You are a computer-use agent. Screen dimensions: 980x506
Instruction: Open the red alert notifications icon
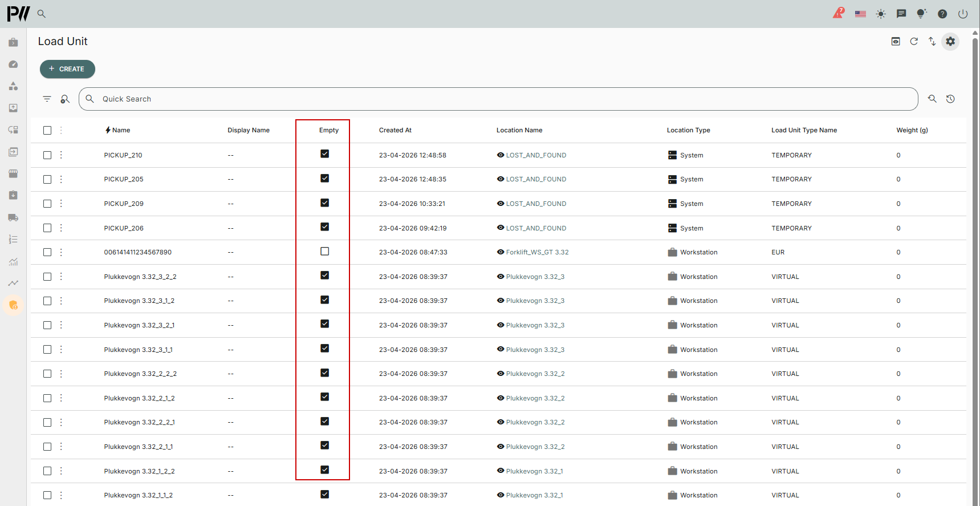[x=839, y=13]
